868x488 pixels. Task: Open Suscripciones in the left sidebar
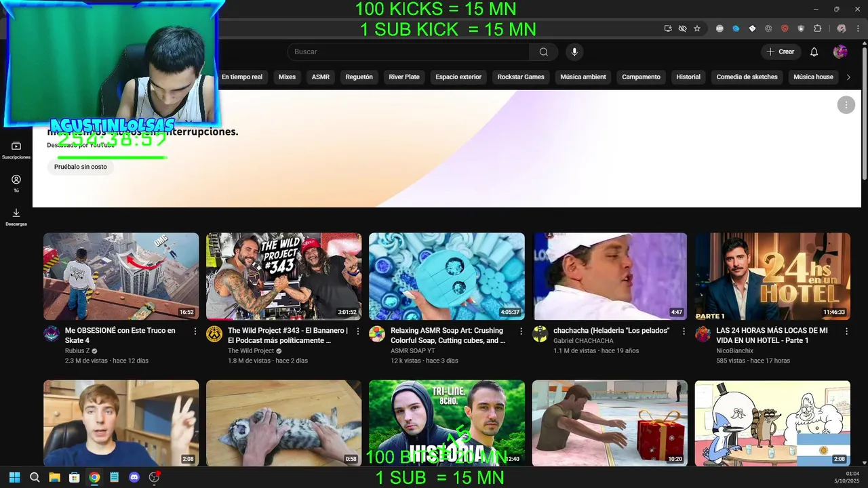[16, 150]
